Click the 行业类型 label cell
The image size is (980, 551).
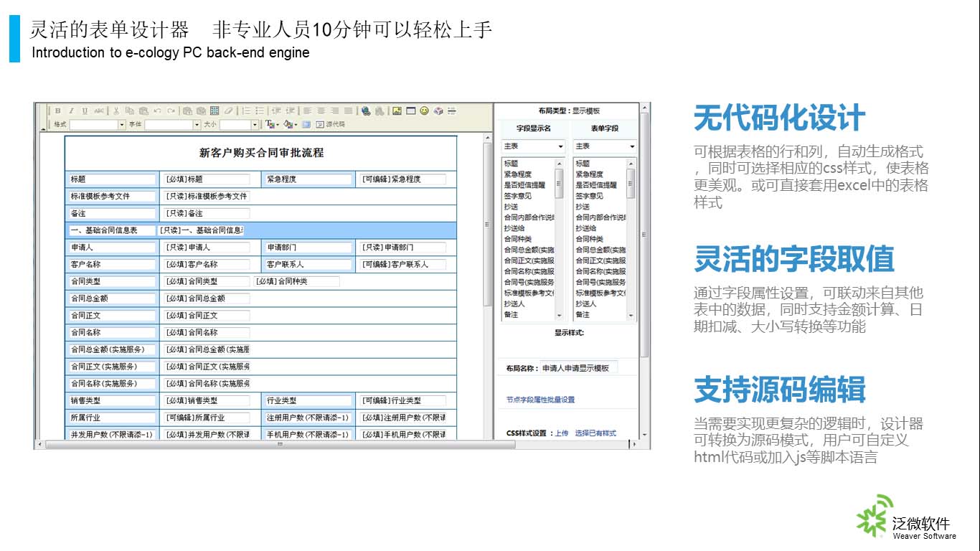click(x=308, y=401)
